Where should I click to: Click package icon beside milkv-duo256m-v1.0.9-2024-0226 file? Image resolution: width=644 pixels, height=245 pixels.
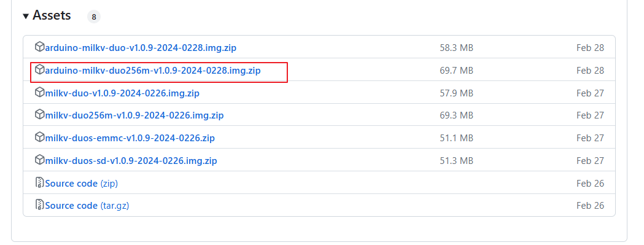tap(39, 115)
